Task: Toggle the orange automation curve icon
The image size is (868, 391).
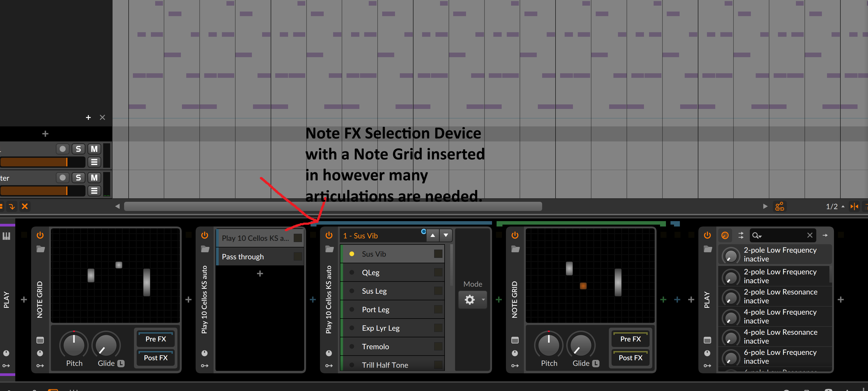Action: [x=779, y=206]
